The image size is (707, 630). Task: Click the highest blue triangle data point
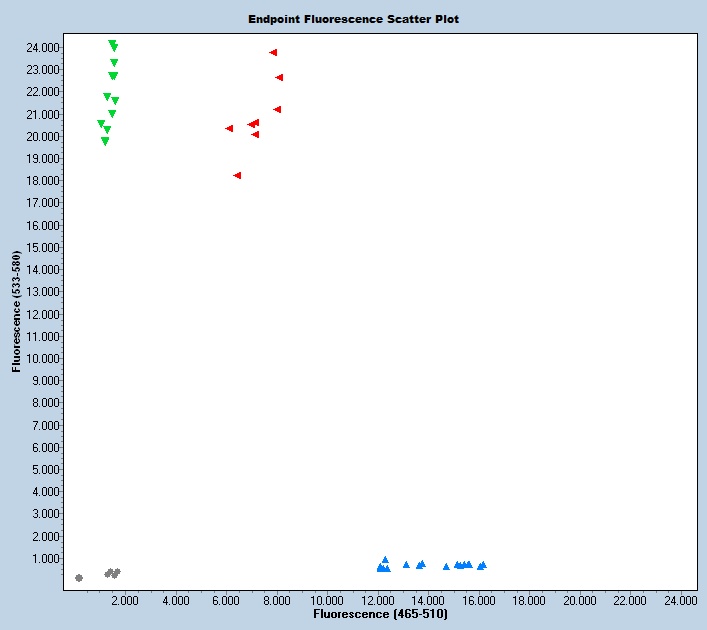385,560
